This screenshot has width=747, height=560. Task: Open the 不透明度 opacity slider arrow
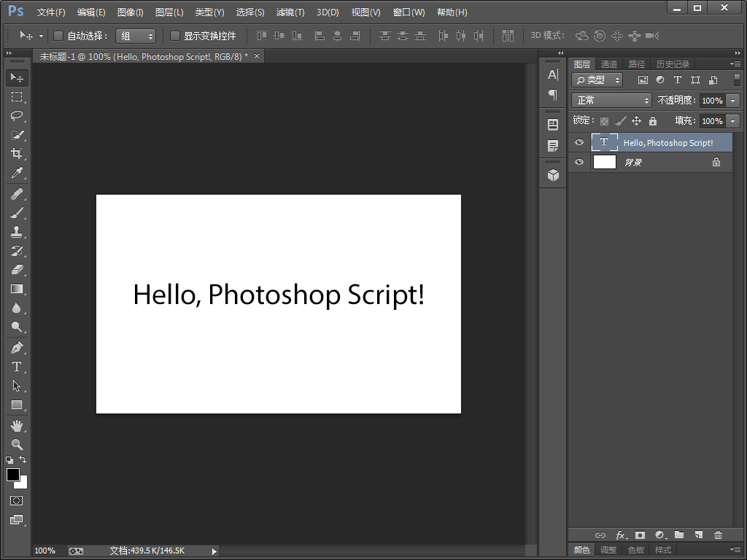point(732,101)
